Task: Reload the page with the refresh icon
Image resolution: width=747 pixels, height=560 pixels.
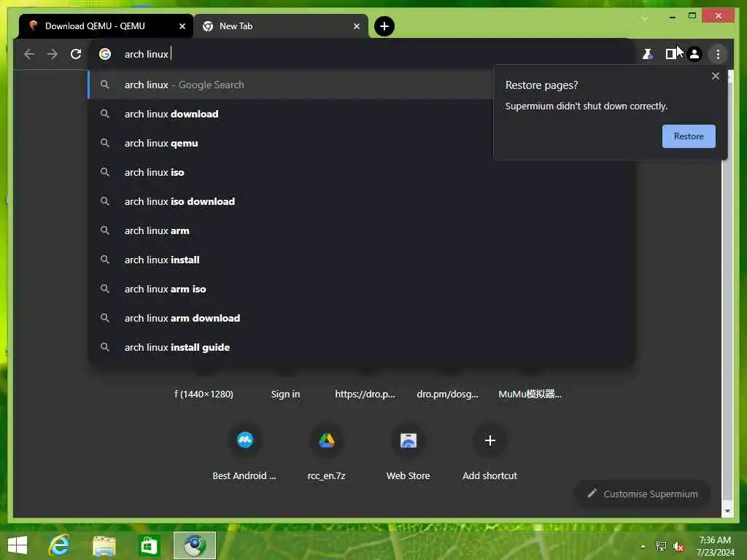Action: [76, 54]
